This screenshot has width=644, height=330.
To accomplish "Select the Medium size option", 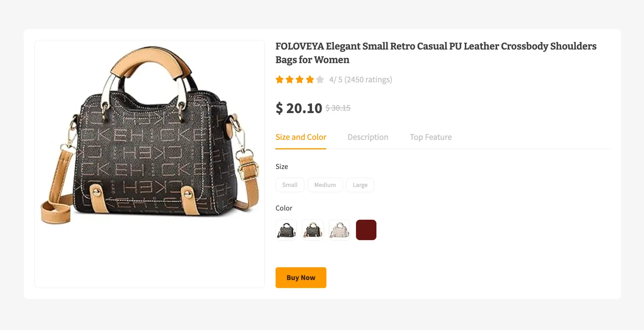I will tap(325, 185).
